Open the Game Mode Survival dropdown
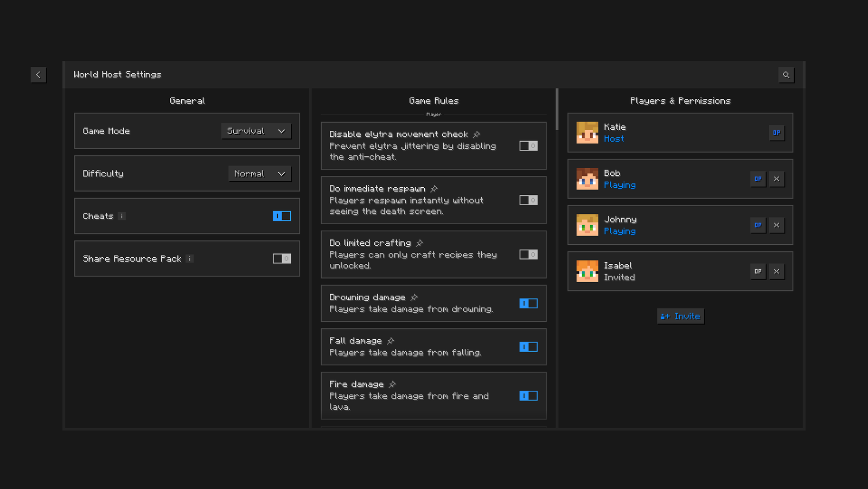 (256, 131)
